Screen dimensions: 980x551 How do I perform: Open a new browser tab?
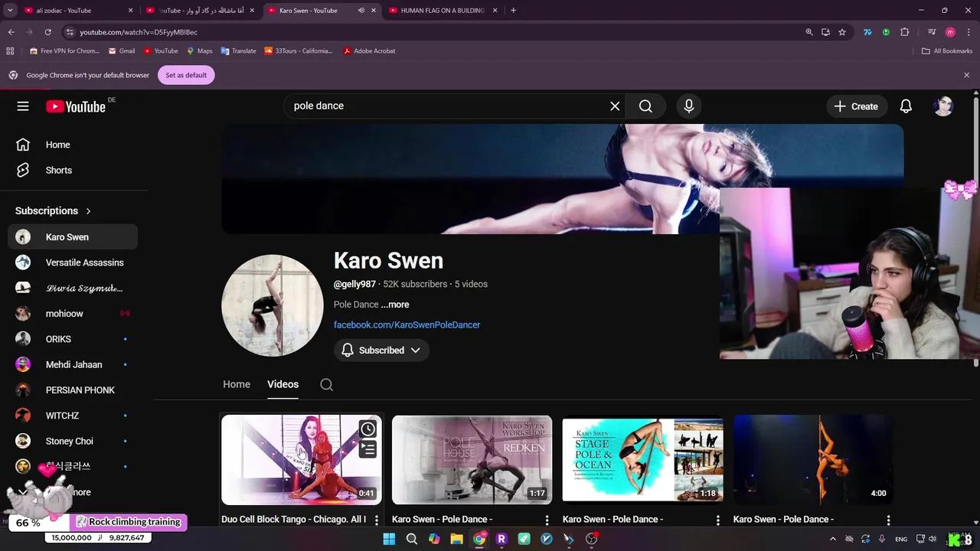click(x=513, y=11)
